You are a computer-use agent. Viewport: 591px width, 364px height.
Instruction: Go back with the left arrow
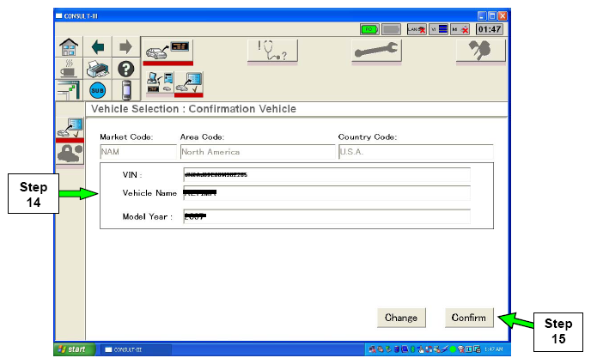[98, 49]
